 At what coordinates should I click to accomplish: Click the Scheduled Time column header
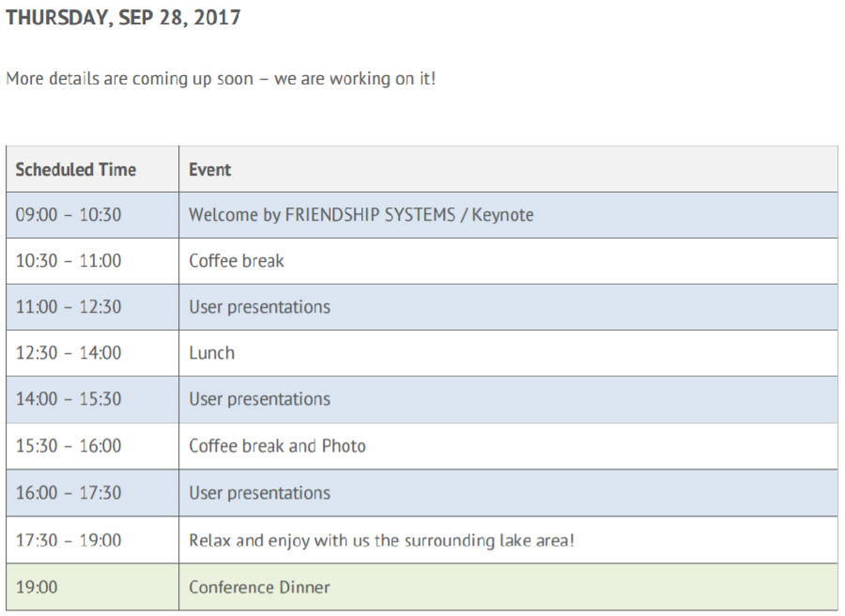point(76,170)
